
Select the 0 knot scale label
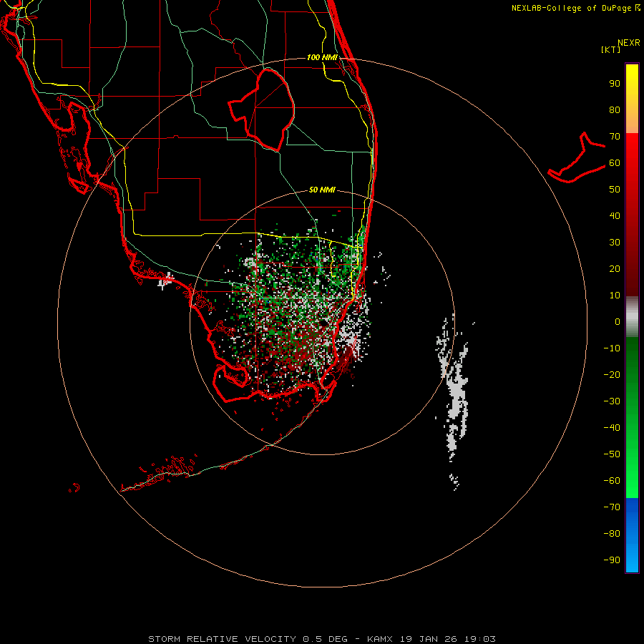[618, 322]
